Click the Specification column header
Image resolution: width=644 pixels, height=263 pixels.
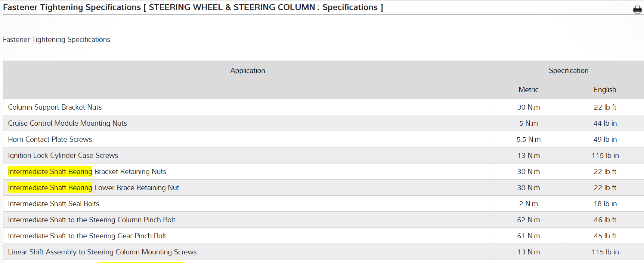[568, 71]
